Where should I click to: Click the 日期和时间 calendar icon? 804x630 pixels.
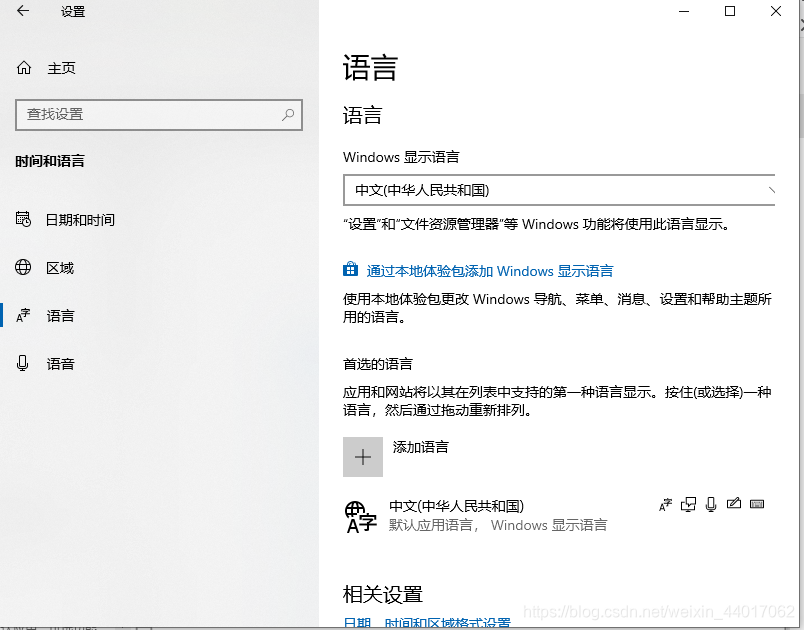coord(23,219)
